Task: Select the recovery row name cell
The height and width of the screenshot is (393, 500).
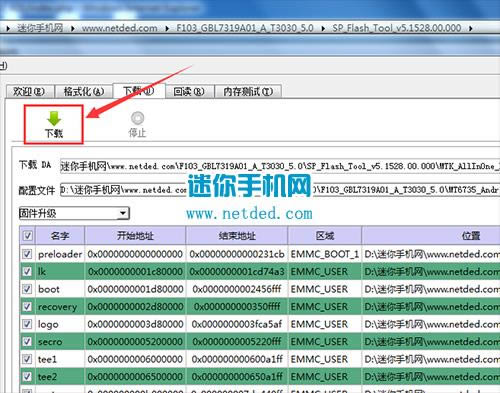Action: pyautogui.click(x=60, y=307)
